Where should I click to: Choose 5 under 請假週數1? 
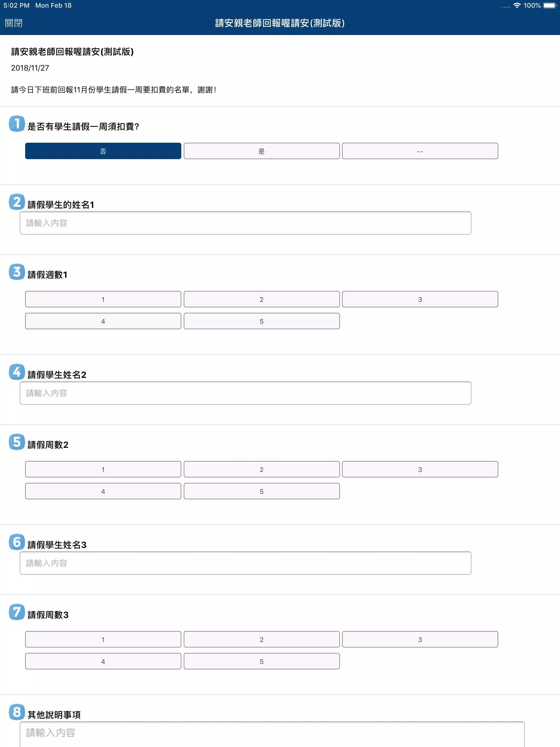coord(261,321)
